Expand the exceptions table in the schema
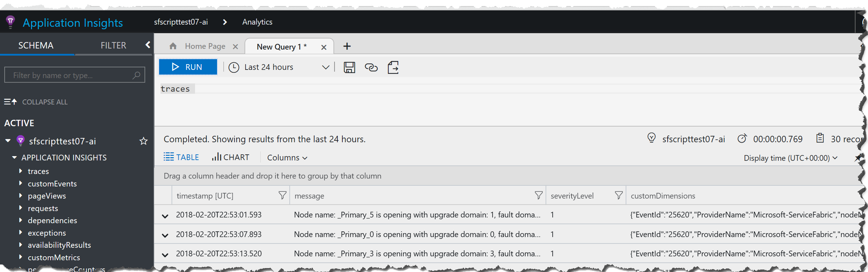 pyautogui.click(x=21, y=232)
